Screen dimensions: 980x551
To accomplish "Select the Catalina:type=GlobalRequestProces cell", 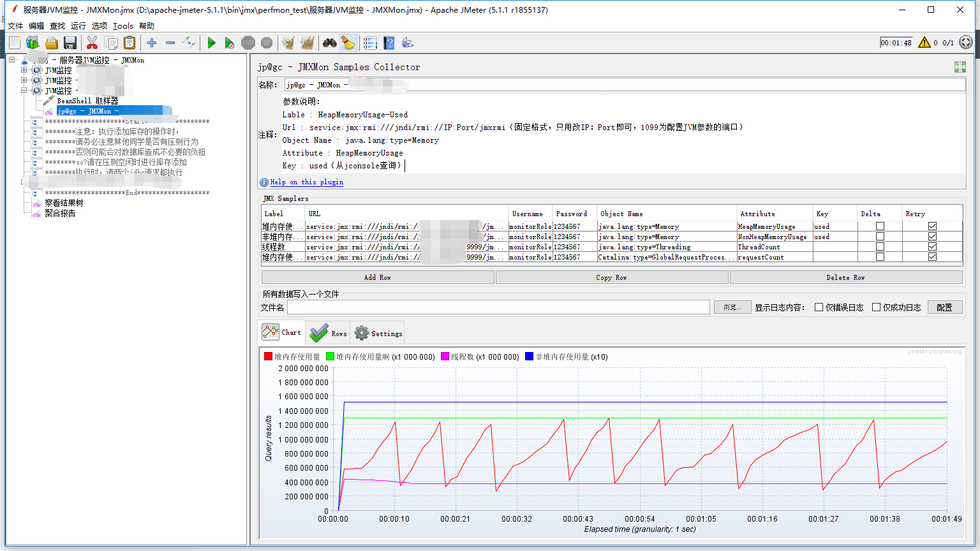I will [x=667, y=257].
